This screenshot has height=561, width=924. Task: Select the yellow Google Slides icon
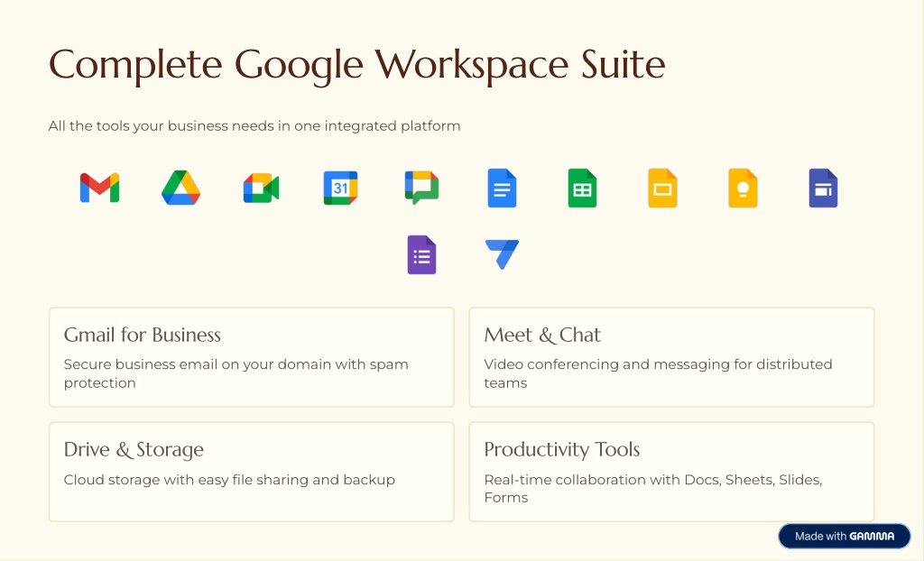(x=662, y=188)
